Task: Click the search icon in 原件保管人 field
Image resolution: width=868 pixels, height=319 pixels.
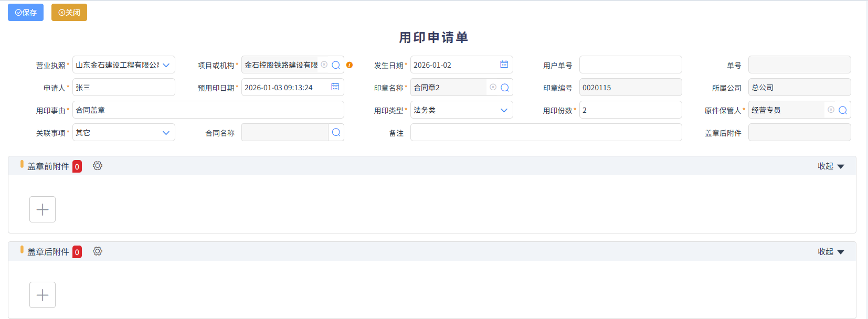Action: pyautogui.click(x=843, y=110)
